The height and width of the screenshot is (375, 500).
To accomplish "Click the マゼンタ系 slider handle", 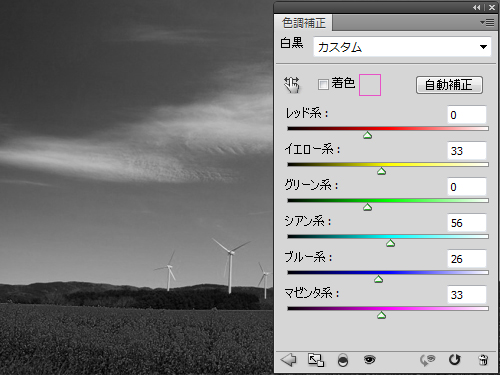I will coord(381,315).
